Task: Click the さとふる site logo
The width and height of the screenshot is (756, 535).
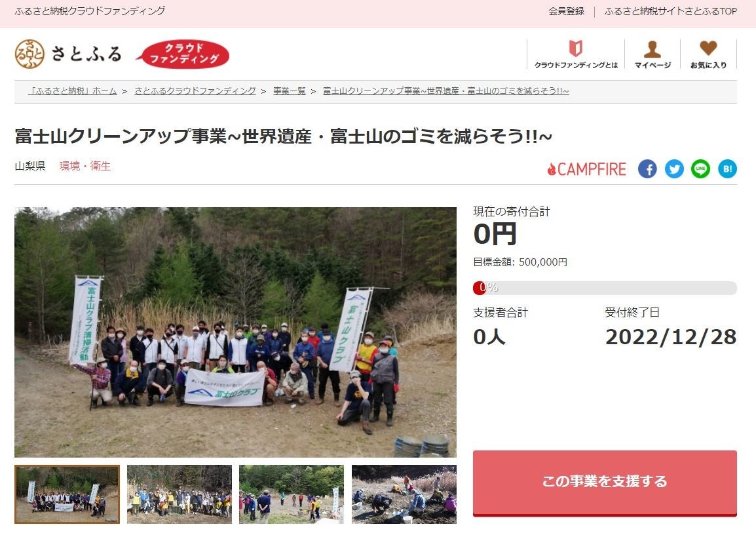Action: [x=68, y=54]
